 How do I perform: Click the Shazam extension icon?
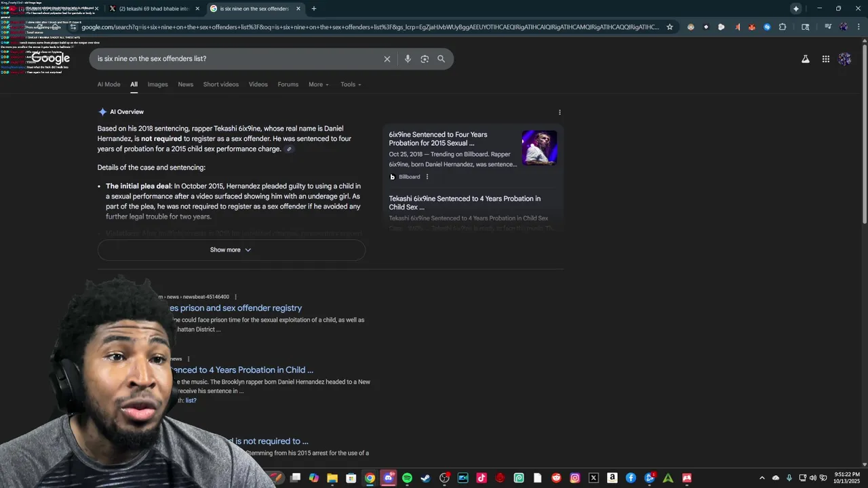click(x=767, y=27)
